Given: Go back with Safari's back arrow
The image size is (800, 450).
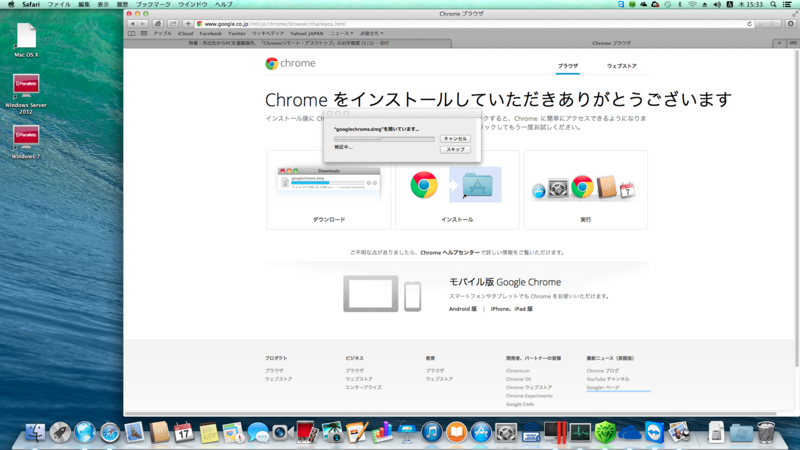Looking at the screenshot, I should click(x=133, y=24).
